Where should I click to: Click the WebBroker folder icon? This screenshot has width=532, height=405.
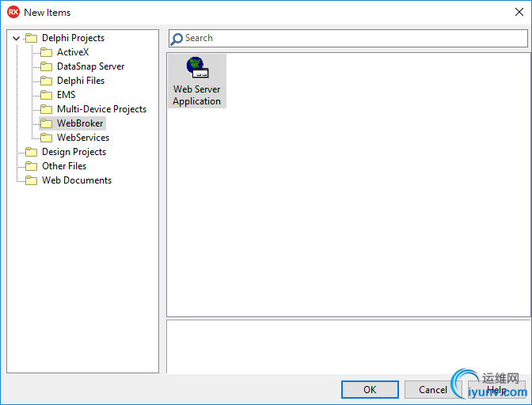pyautogui.click(x=46, y=123)
